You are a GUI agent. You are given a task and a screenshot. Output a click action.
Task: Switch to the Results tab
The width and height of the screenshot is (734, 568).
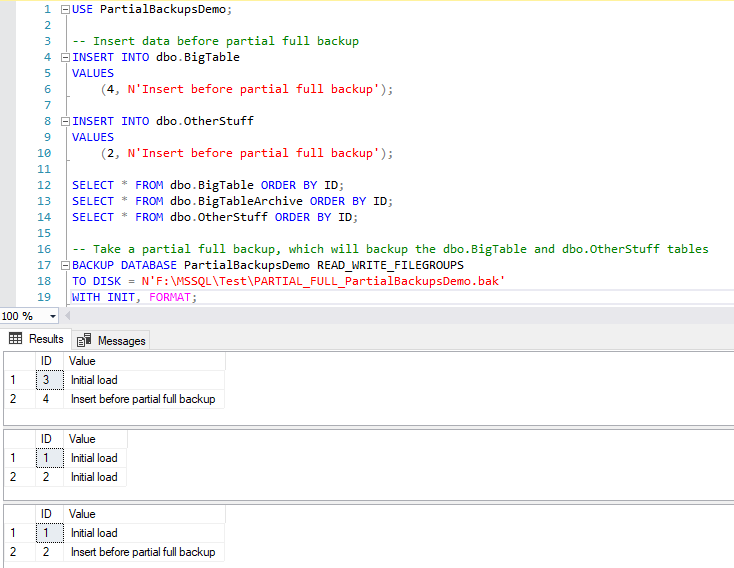point(36,340)
